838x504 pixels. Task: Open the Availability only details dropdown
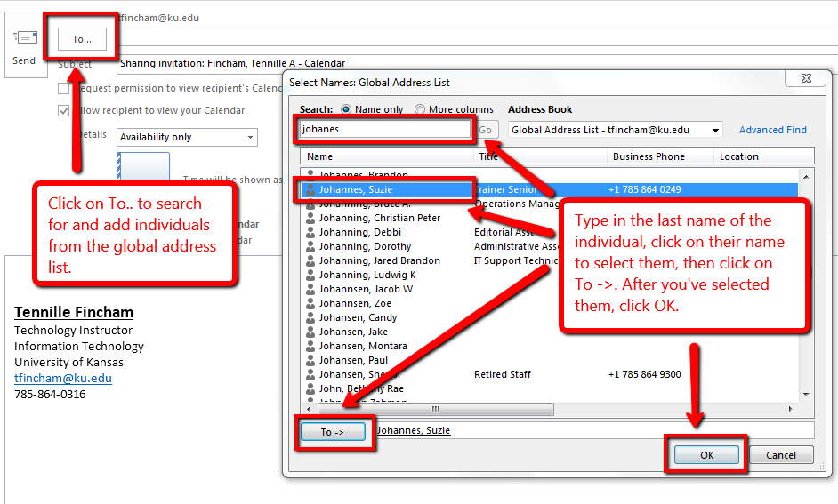(x=187, y=137)
